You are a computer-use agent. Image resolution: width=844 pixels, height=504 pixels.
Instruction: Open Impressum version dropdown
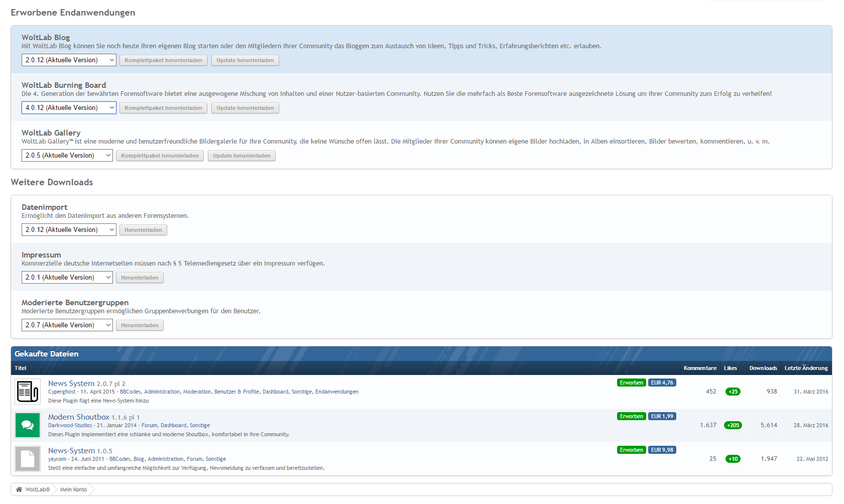(x=67, y=278)
